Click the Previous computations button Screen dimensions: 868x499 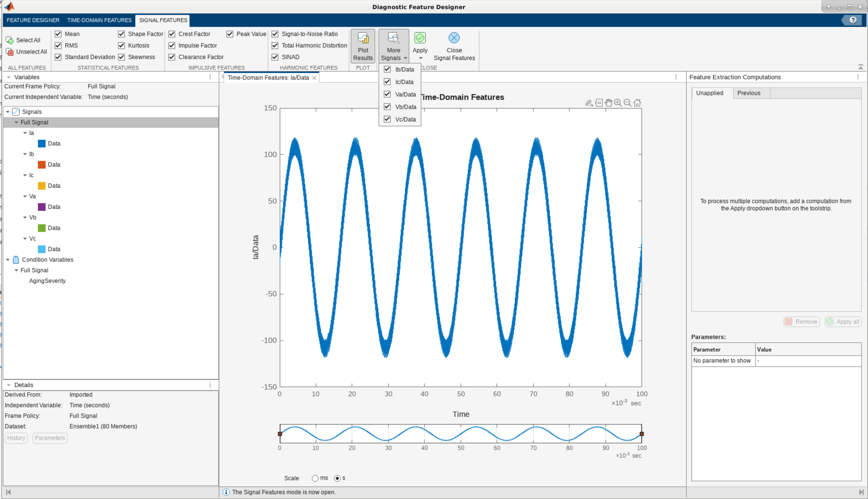click(x=748, y=92)
